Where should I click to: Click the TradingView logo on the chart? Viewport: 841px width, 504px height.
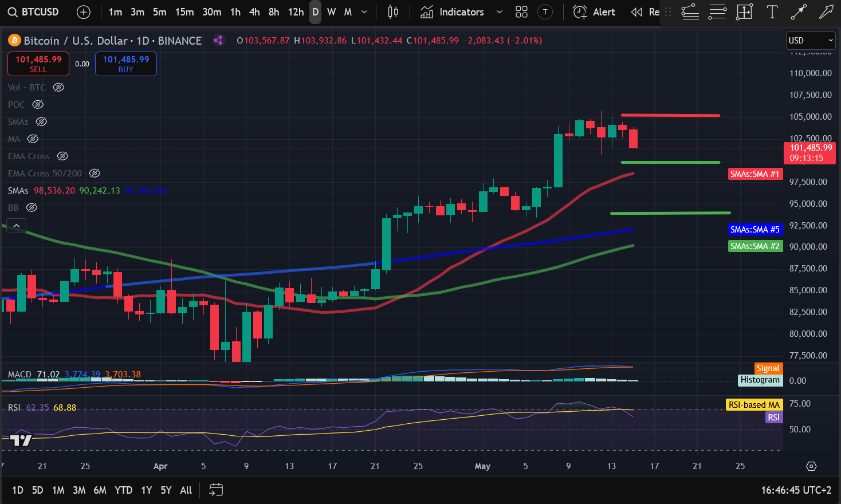(21, 440)
